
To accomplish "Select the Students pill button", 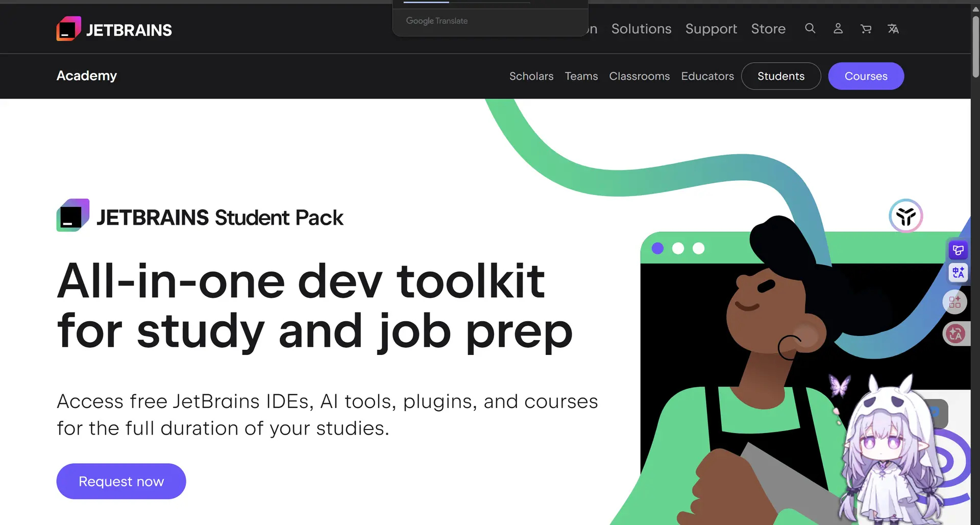I will pos(781,76).
